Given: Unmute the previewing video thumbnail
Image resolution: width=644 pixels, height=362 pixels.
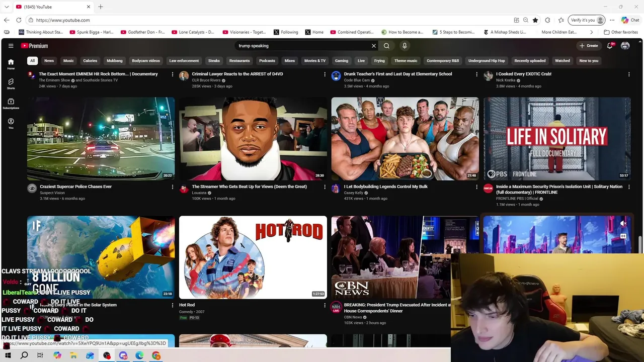Looking at the screenshot, I should [x=623, y=223].
